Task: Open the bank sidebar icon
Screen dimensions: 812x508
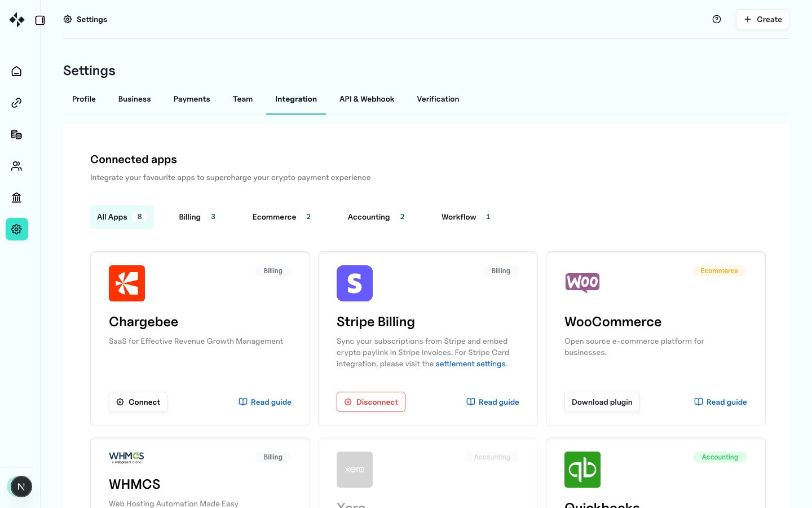Action: (x=16, y=198)
